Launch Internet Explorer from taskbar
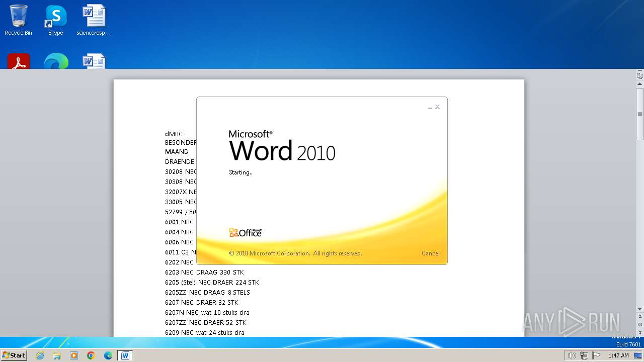 coord(40,355)
